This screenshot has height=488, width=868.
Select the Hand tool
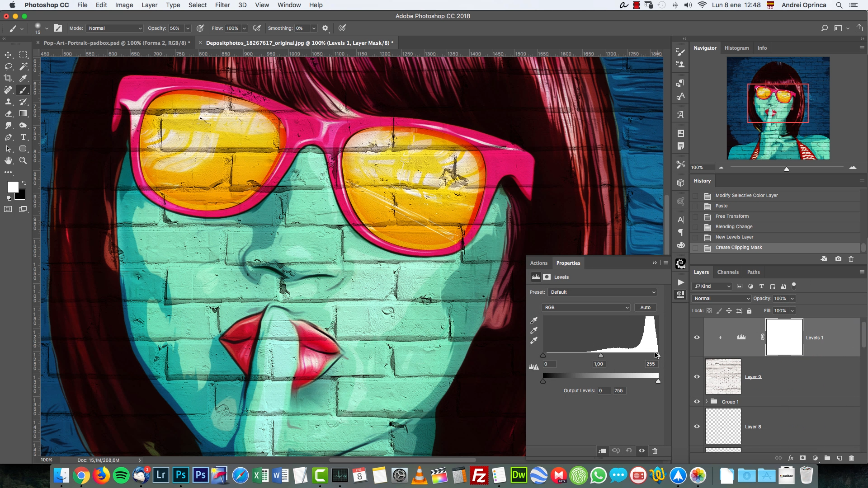(x=8, y=160)
